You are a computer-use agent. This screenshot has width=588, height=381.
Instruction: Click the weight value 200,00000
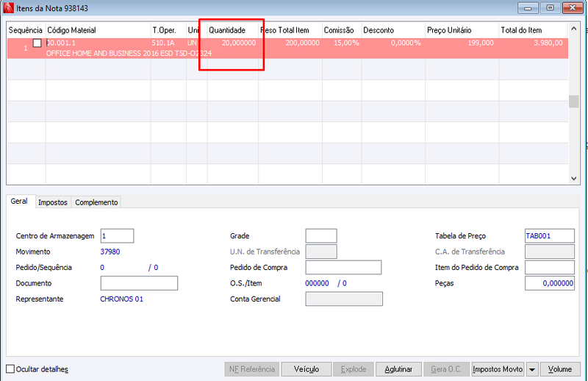point(302,43)
